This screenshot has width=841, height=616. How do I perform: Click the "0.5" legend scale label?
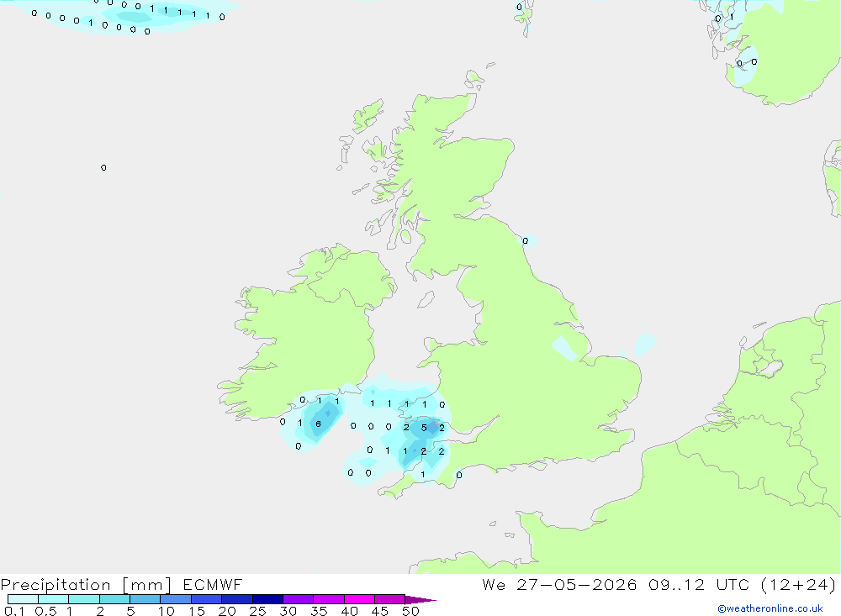click(45, 611)
